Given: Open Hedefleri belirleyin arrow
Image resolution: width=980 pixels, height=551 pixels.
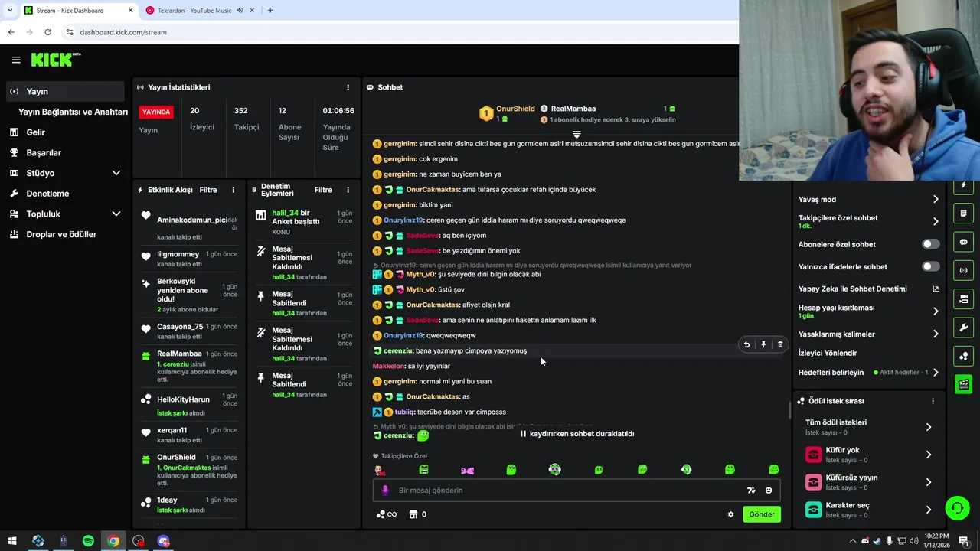Looking at the screenshot, I should 936,373.
